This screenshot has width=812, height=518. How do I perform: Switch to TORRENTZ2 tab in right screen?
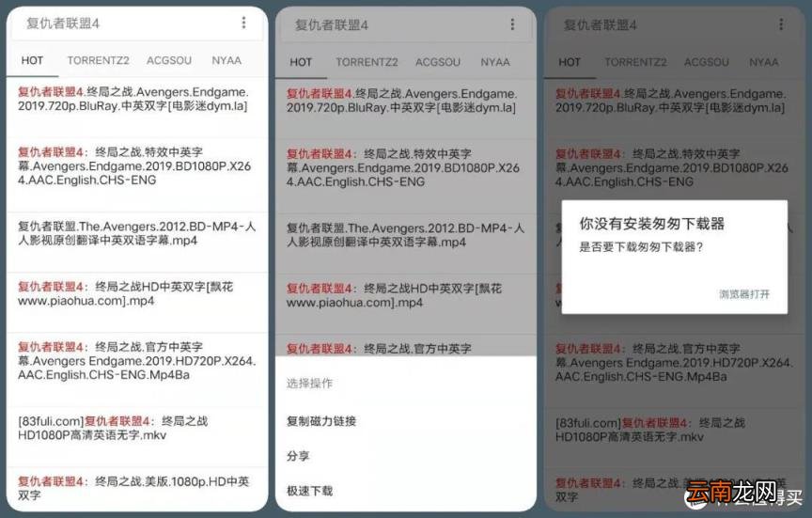pos(635,62)
